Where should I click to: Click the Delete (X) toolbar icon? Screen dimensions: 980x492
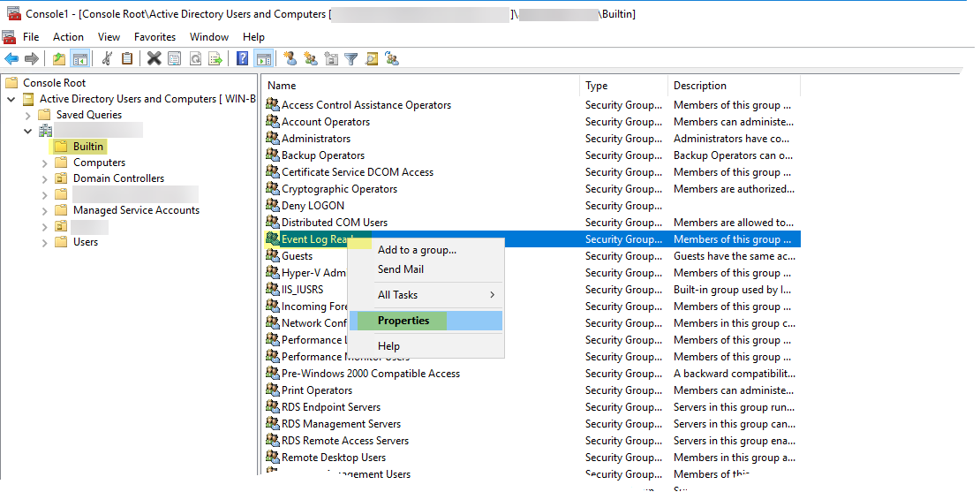(x=155, y=59)
